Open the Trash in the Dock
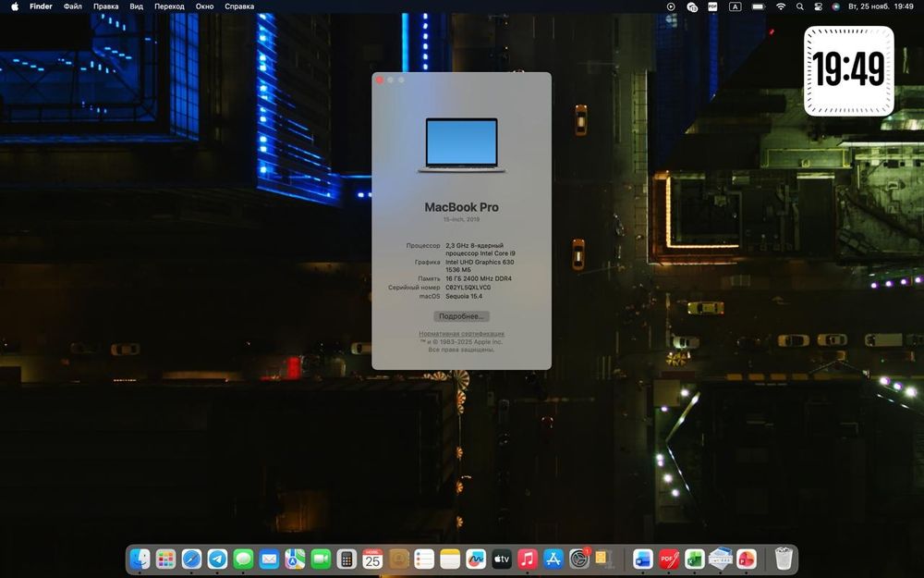 pos(784,559)
